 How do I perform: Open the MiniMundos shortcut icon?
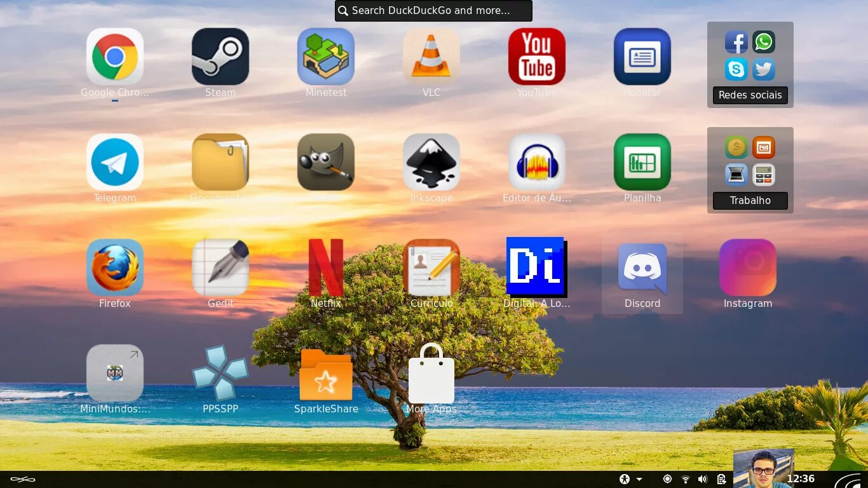click(115, 373)
